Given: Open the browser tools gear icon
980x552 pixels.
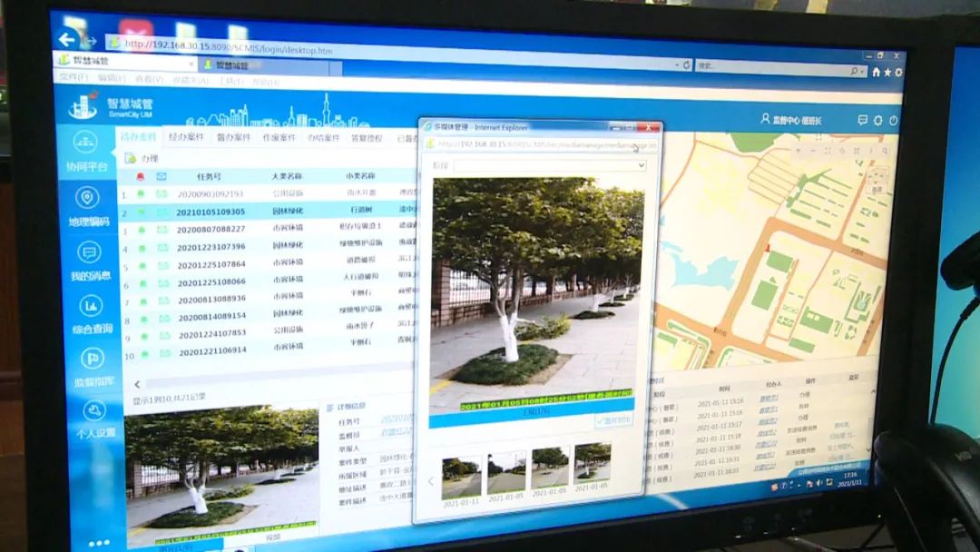Looking at the screenshot, I should (898, 73).
